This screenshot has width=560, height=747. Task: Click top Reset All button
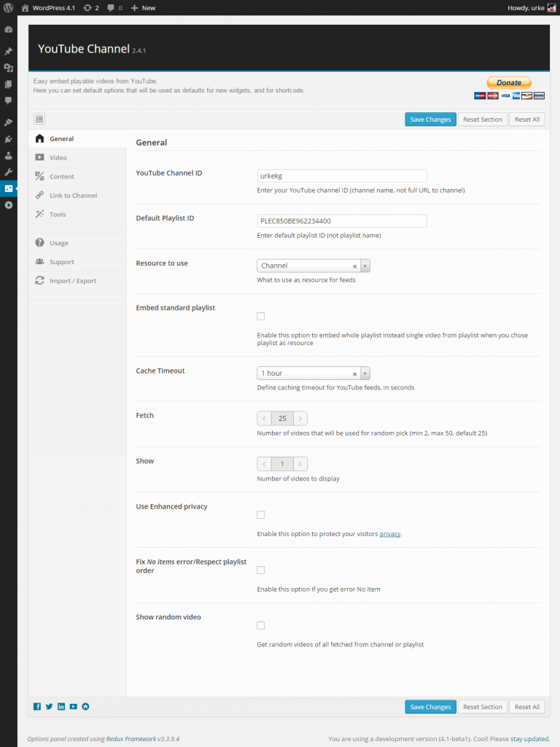[x=527, y=120]
